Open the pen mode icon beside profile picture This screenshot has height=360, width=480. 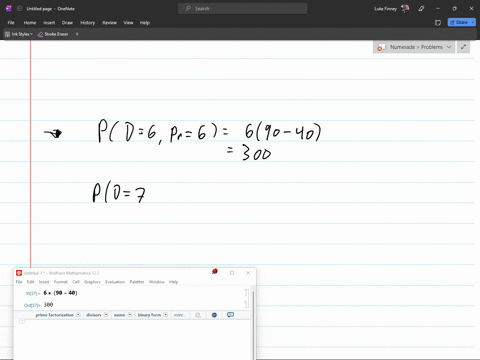(421, 8)
